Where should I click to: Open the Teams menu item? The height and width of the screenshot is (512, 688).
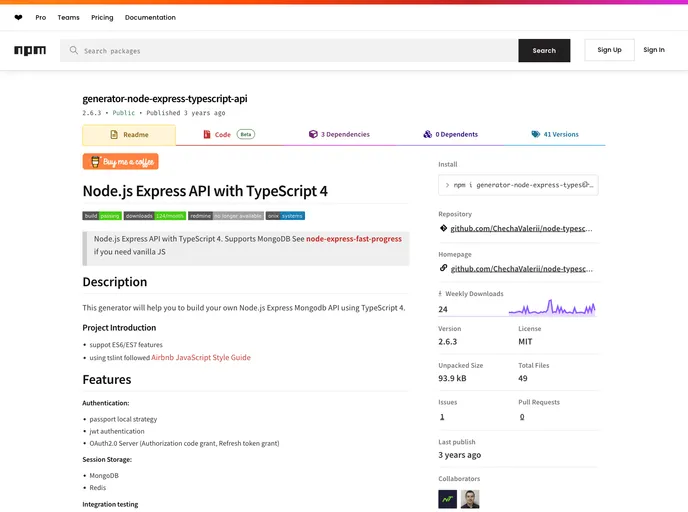68,18
